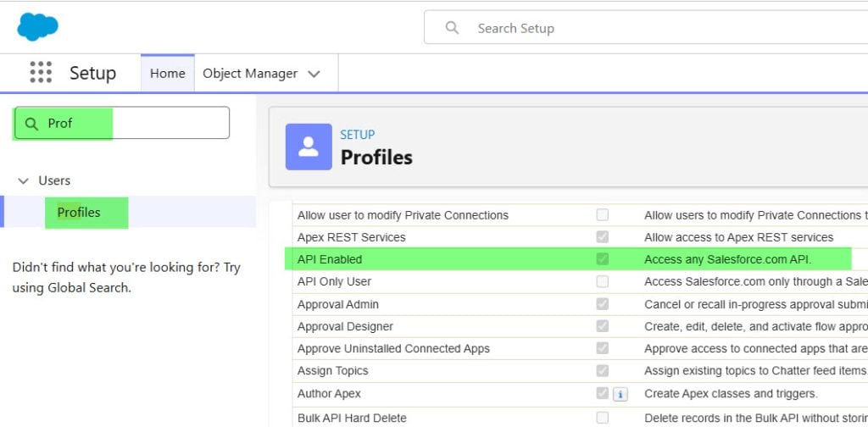
Task: Collapse the Users section chevron
Action: pyautogui.click(x=23, y=180)
